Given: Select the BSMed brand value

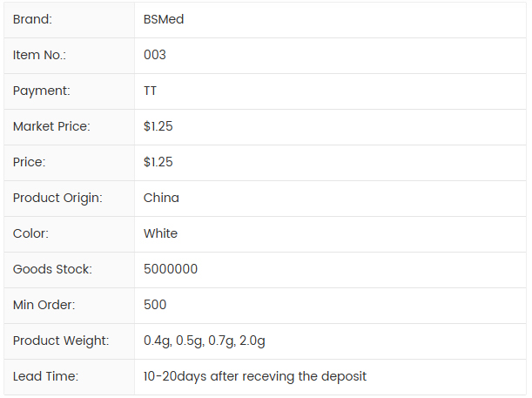Looking at the screenshot, I should click(164, 19).
